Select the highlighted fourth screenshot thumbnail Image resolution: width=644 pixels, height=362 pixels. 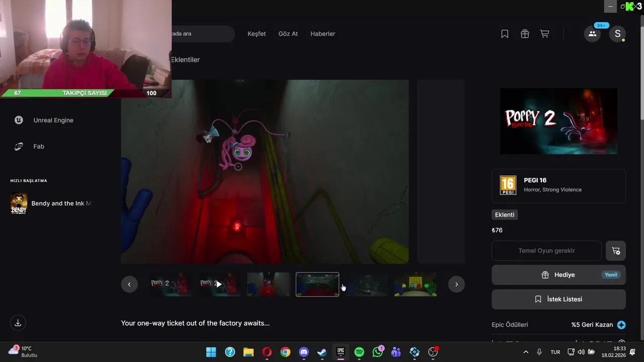(317, 284)
